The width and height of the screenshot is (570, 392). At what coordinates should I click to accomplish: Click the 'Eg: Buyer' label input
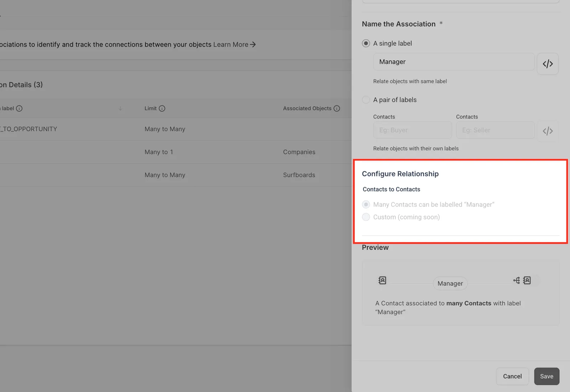[x=413, y=130]
